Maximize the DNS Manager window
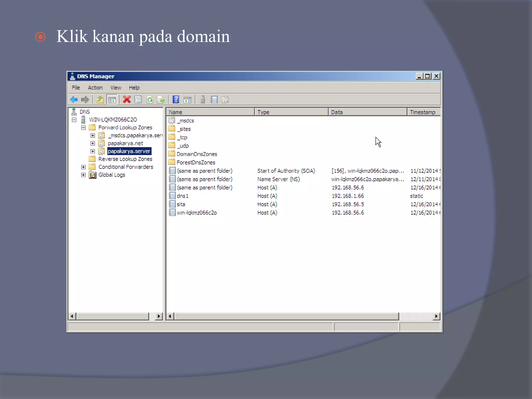 [428, 76]
